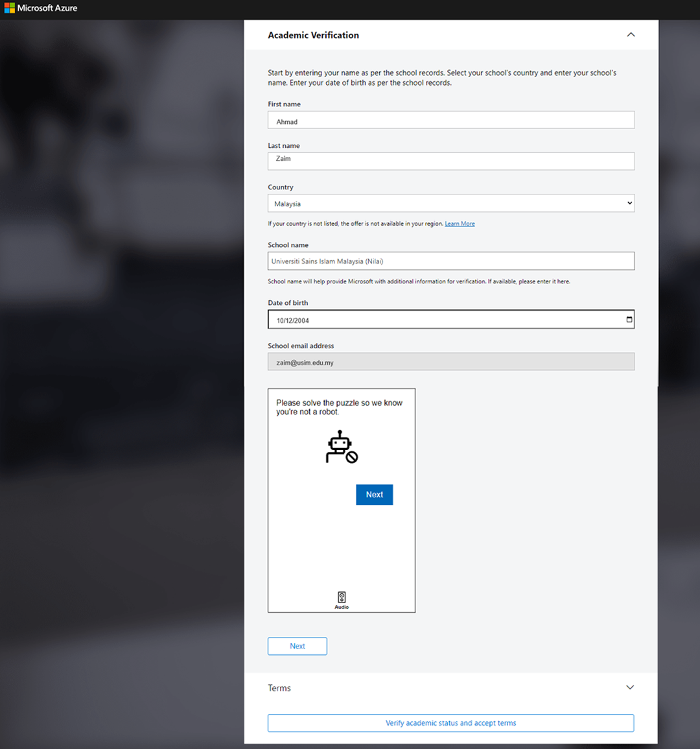Click the outlined Next button below puzzle
Image resolution: width=700 pixels, height=749 pixels.
[x=297, y=647]
